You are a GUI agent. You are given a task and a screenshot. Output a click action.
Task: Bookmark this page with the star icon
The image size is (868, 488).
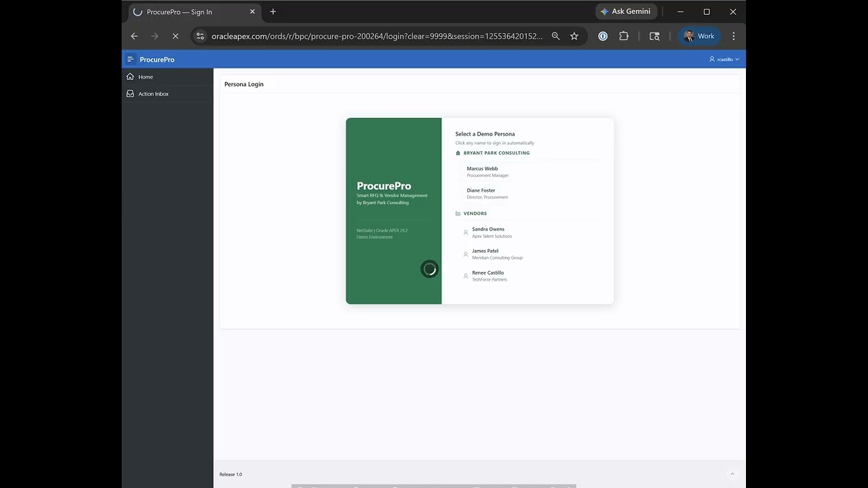pyautogui.click(x=574, y=36)
